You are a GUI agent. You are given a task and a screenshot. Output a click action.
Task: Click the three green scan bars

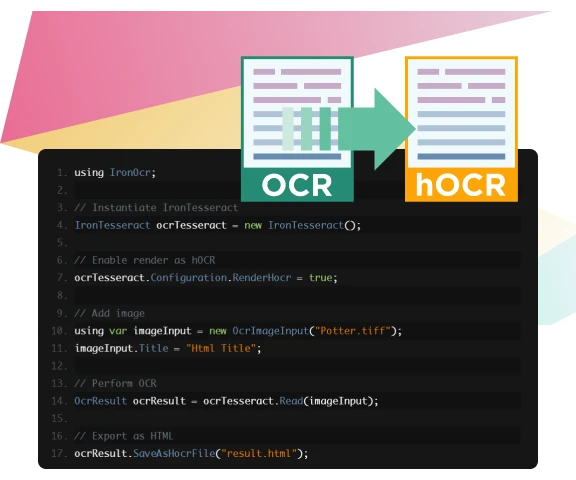pos(306,129)
